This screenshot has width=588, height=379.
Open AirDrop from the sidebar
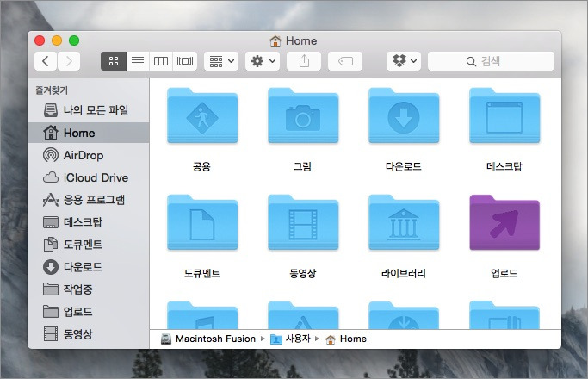click(89, 155)
